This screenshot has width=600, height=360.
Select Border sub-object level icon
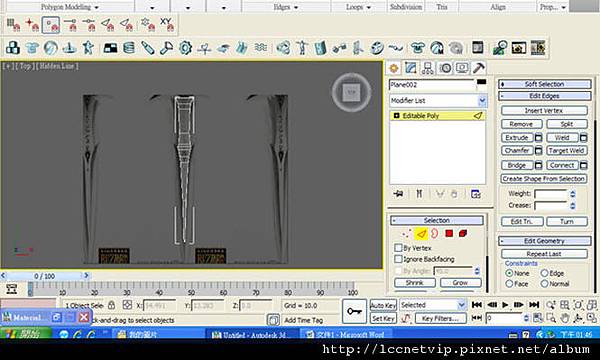pyautogui.click(x=434, y=233)
